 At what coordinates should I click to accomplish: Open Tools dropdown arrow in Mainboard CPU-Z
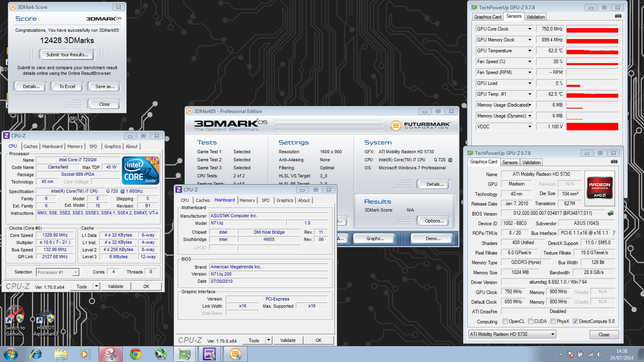[x=268, y=340]
